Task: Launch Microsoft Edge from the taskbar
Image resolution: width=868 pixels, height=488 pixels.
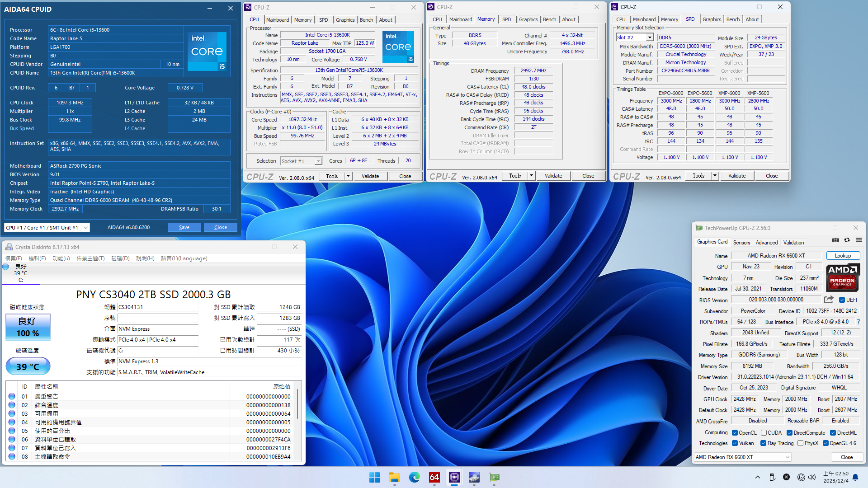Action: pyautogui.click(x=415, y=477)
